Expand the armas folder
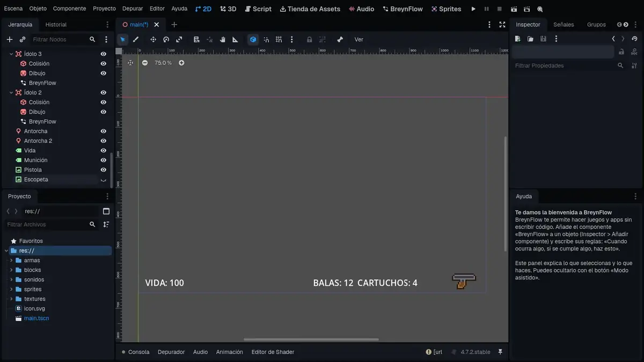Screen dimensions: 644x362 click(11, 260)
